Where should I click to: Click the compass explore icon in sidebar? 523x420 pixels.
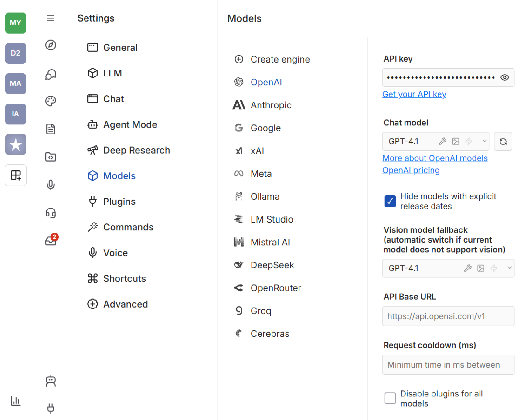(x=51, y=45)
